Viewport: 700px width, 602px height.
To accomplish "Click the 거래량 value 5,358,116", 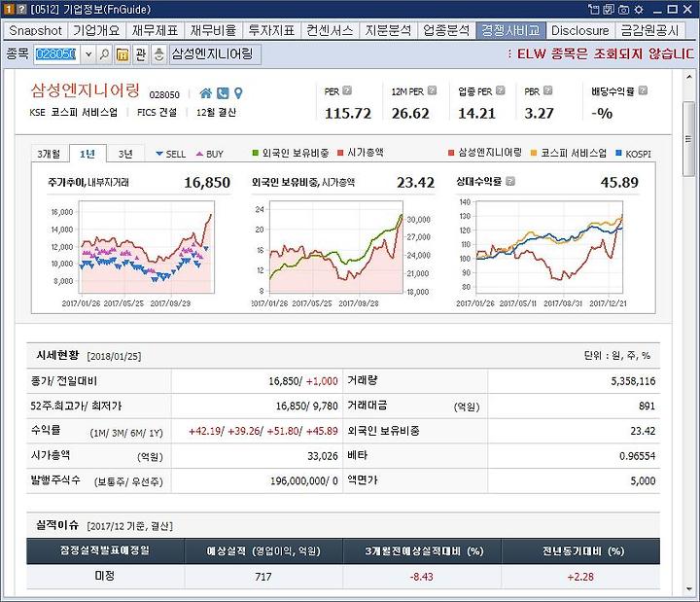I will click(x=633, y=381).
